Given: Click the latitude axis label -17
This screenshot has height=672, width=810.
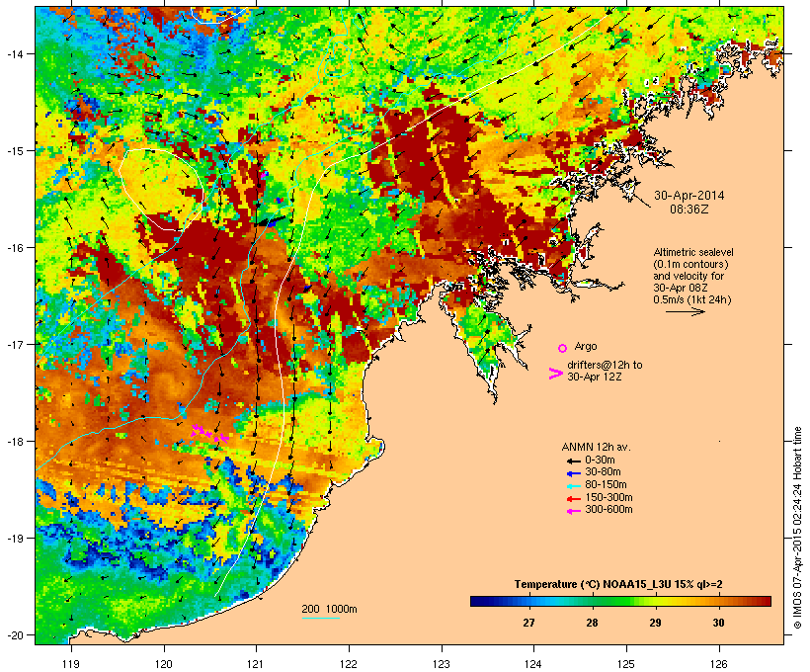Looking at the screenshot, I should tap(15, 344).
